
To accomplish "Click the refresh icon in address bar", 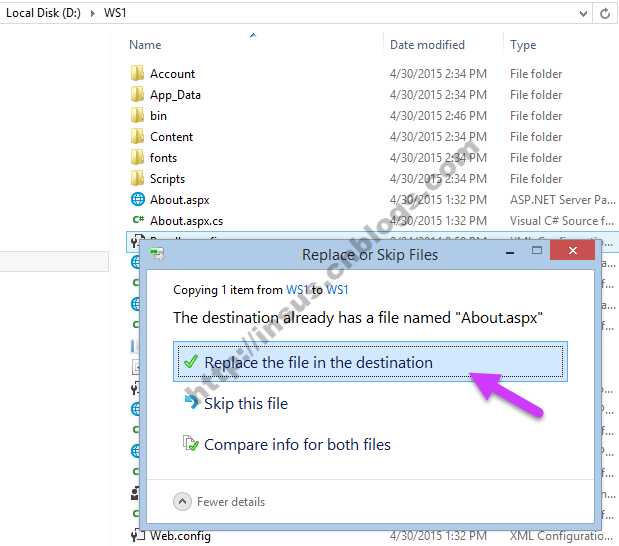I will [605, 14].
